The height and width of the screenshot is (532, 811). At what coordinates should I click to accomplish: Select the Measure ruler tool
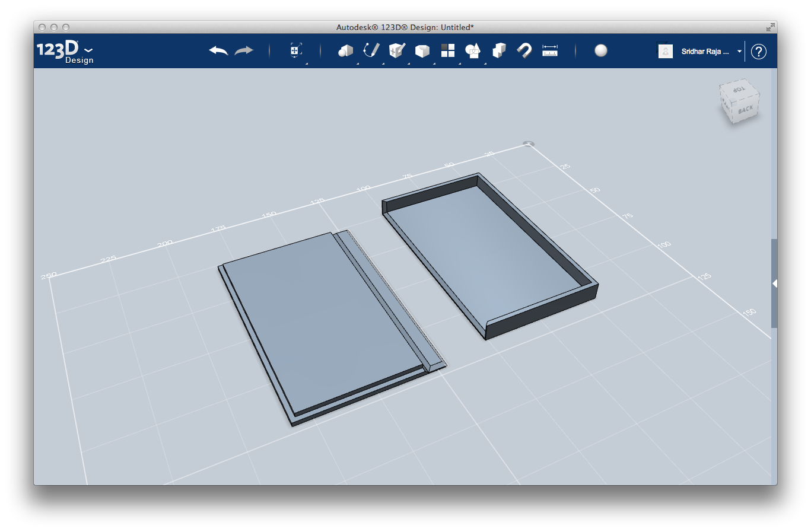pos(549,50)
